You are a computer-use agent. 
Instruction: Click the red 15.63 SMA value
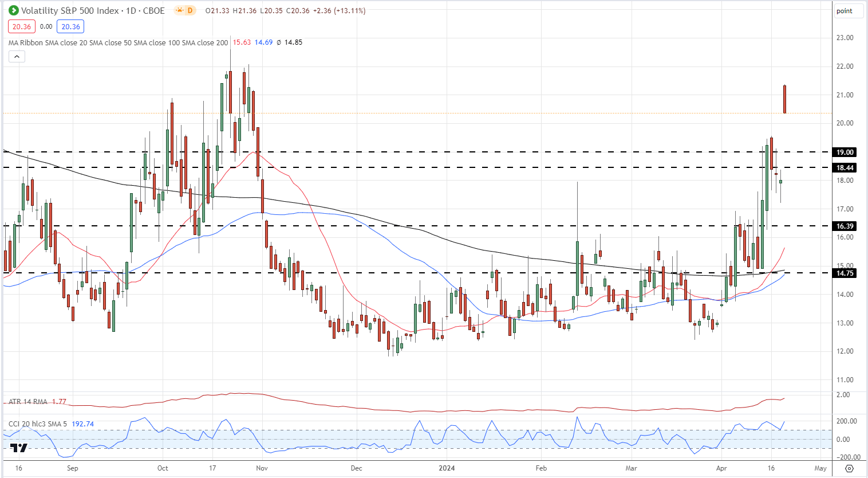[242, 42]
